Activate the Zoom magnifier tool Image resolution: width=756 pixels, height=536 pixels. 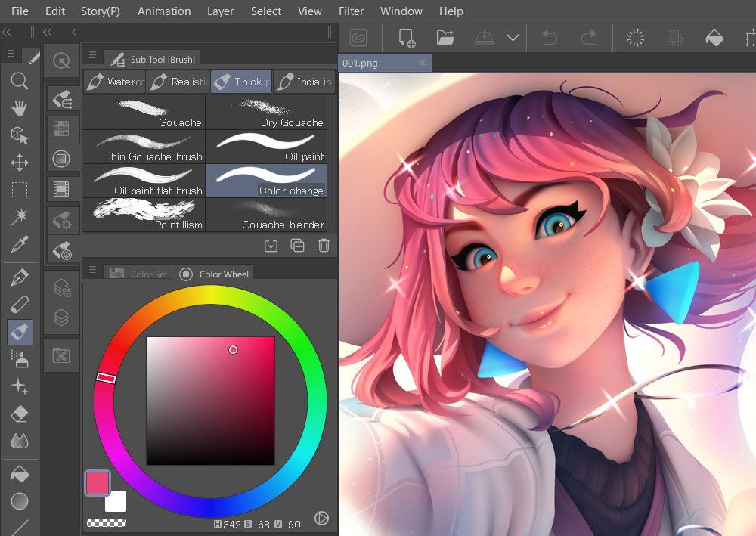point(20,81)
